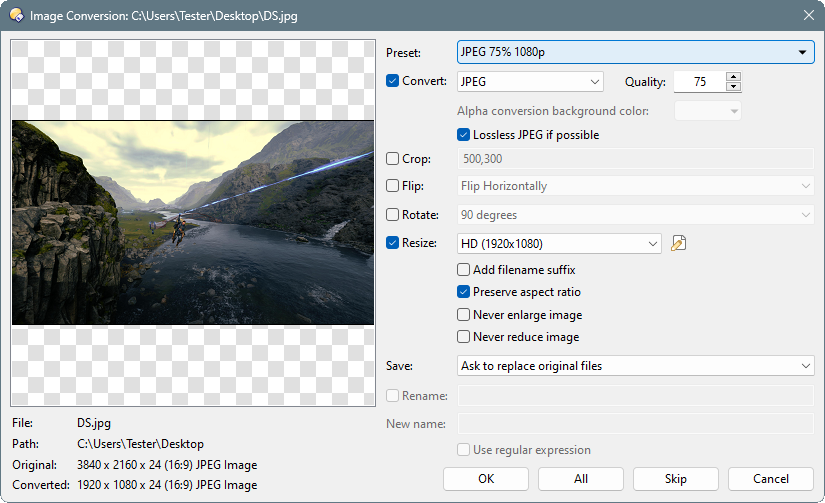The height and width of the screenshot is (503, 825).
Task: Close the Image Conversion dialog
Action: [x=809, y=15]
